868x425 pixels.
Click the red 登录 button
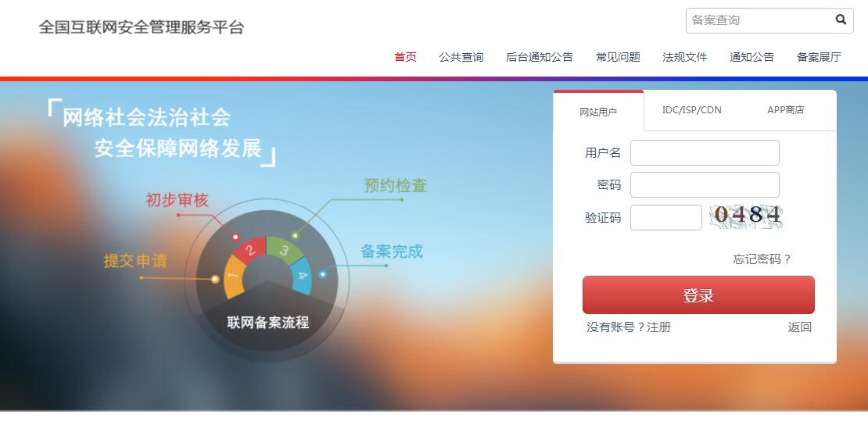click(x=698, y=295)
